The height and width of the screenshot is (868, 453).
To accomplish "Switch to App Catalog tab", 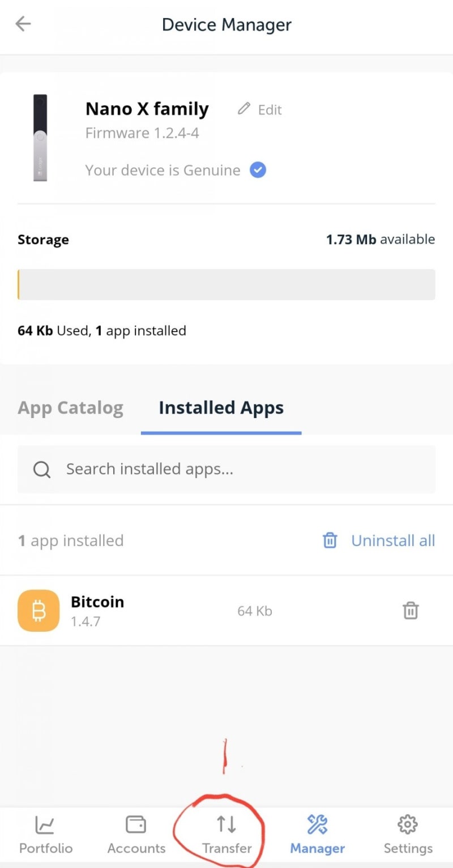I will (x=70, y=408).
